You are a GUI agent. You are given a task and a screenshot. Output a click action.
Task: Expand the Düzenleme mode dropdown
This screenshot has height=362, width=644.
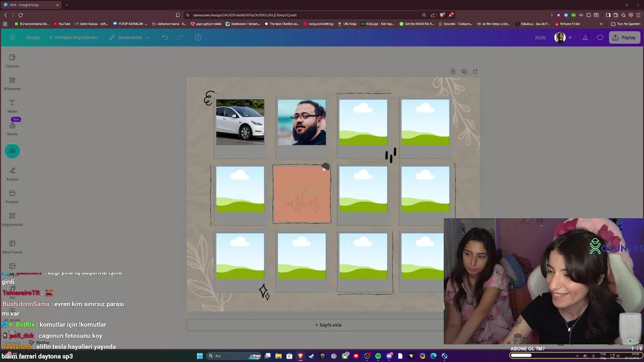pos(129,37)
